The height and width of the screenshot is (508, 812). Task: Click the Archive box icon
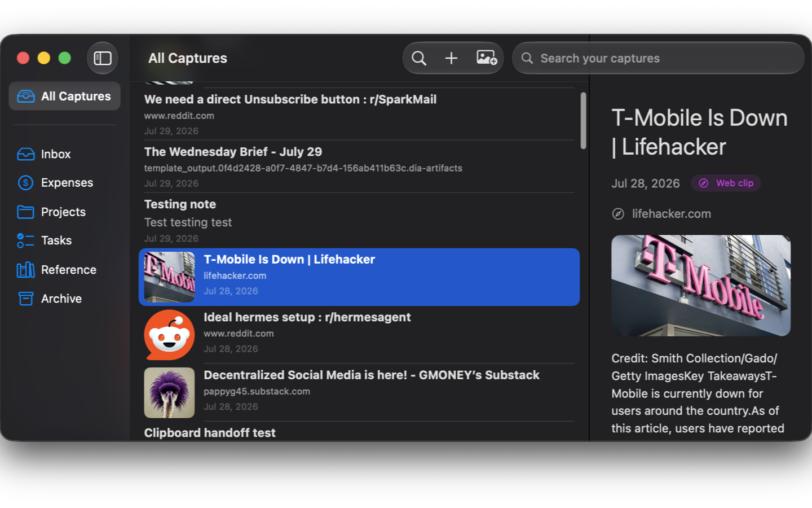point(26,299)
